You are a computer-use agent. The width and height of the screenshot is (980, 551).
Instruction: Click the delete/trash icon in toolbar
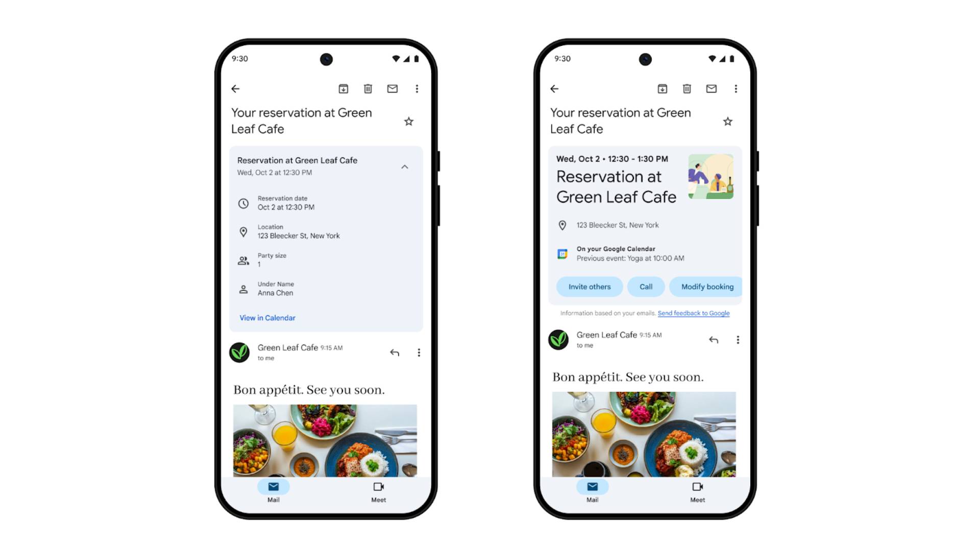tap(367, 88)
